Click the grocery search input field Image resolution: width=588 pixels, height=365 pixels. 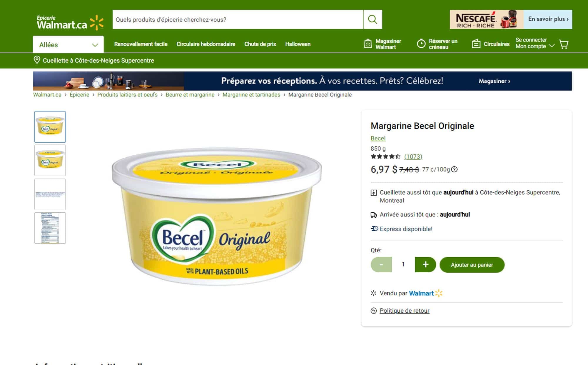(x=238, y=19)
